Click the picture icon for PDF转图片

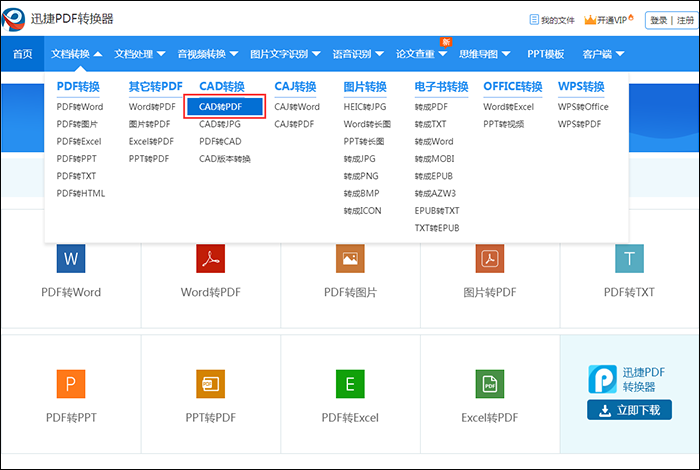point(350,258)
